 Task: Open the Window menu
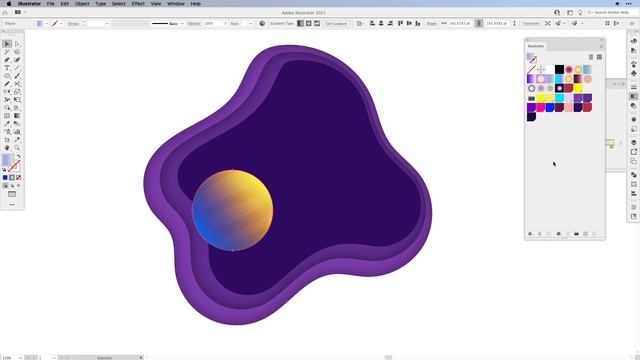click(176, 4)
